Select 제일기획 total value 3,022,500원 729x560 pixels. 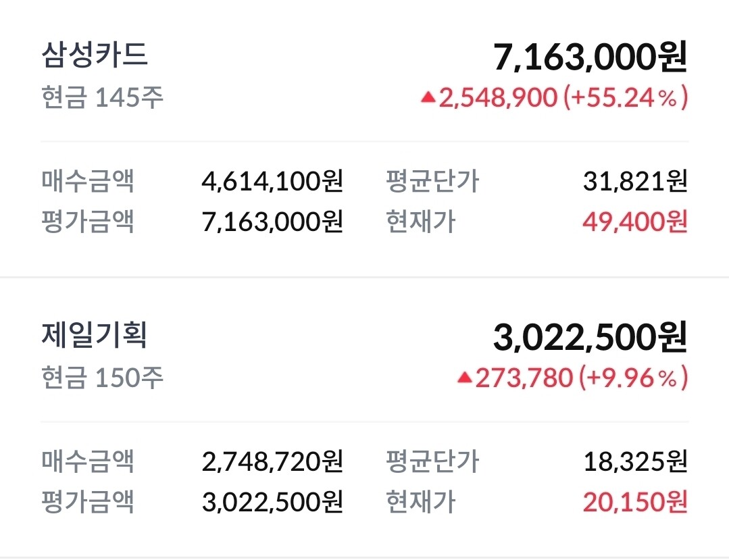(x=590, y=338)
